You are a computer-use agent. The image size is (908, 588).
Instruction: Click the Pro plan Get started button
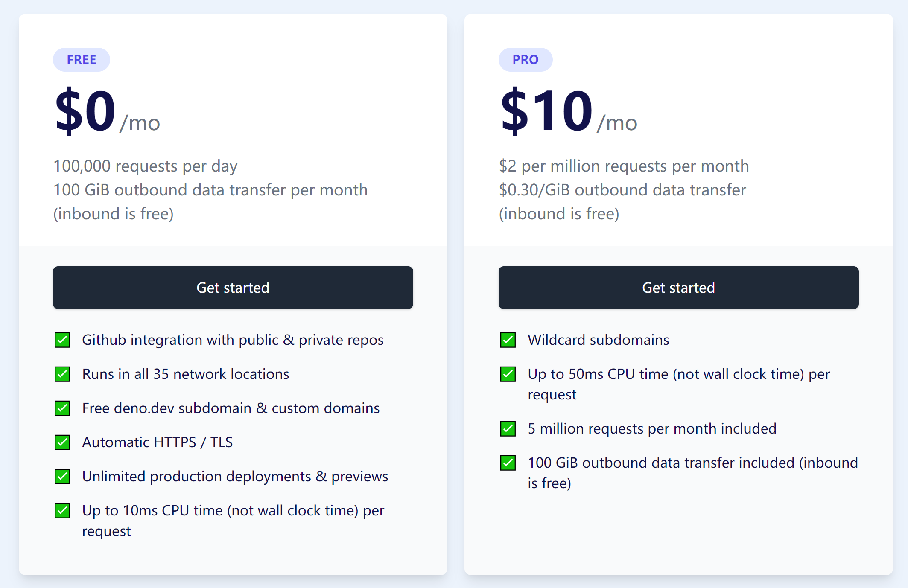tap(678, 288)
